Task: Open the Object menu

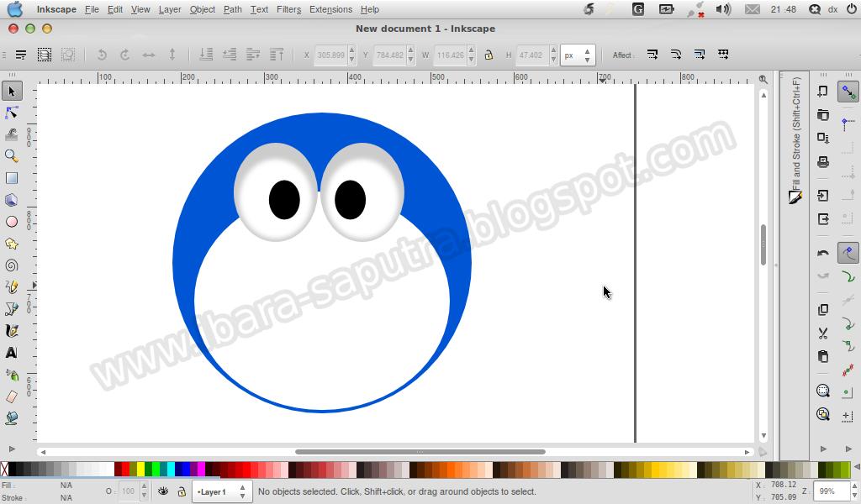Action: click(202, 9)
